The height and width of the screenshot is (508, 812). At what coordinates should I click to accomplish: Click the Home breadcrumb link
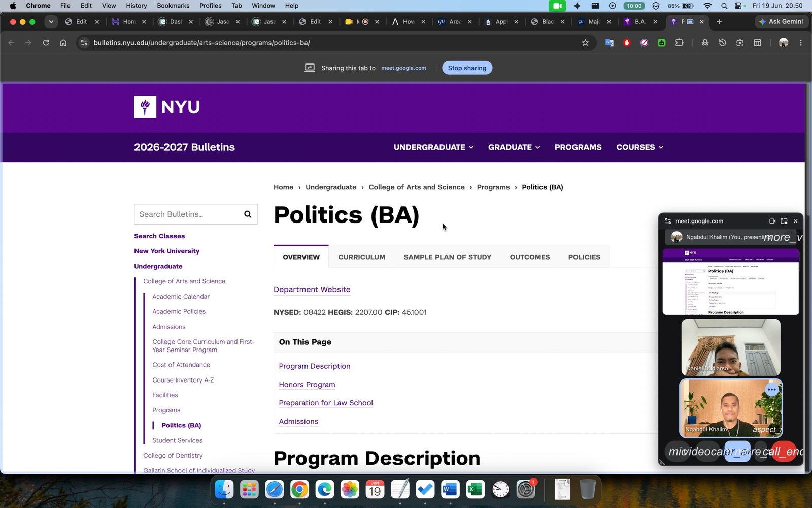pos(283,187)
